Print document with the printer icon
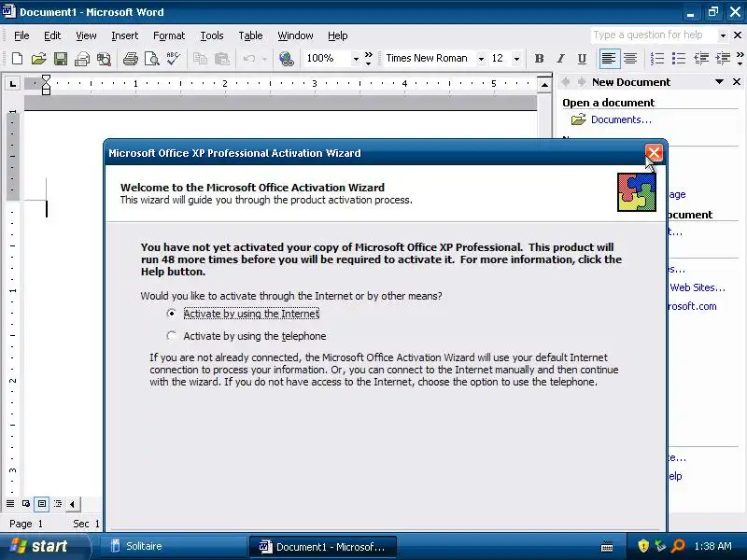Screen dimensions: 747x560 (x=130, y=59)
